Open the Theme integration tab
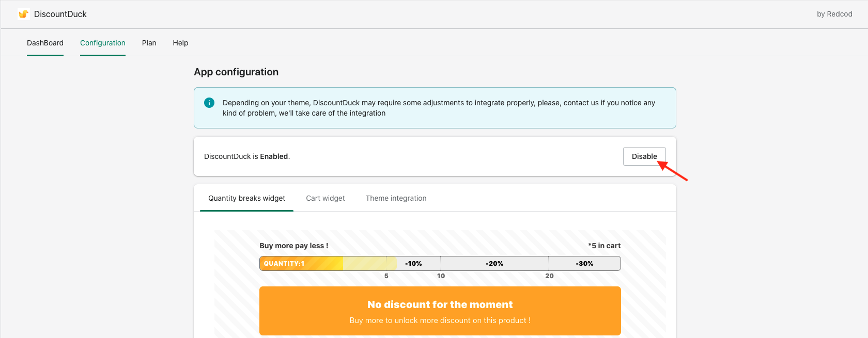Image resolution: width=868 pixels, height=338 pixels. (396, 198)
